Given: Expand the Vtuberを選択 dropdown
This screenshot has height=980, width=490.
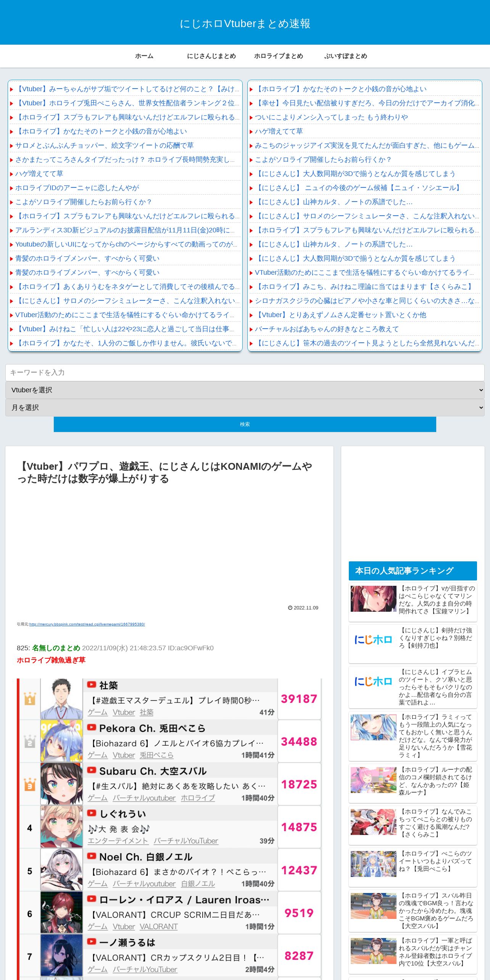Looking at the screenshot, I should 245,390.
